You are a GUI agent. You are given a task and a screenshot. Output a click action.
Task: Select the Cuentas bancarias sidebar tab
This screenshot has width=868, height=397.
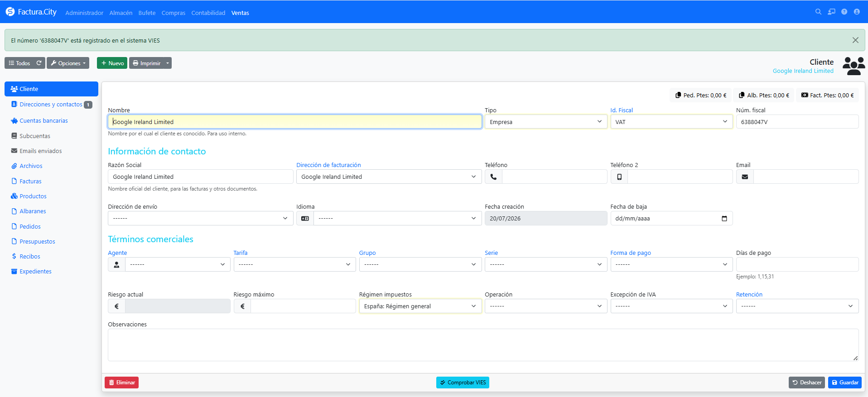coord(43,120)
